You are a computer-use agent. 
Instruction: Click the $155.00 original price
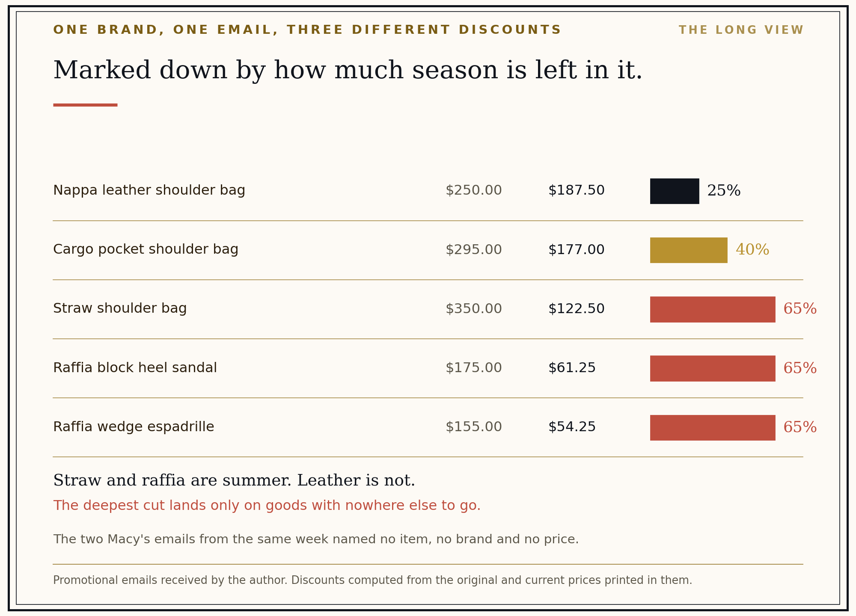[x=474, y=427]
